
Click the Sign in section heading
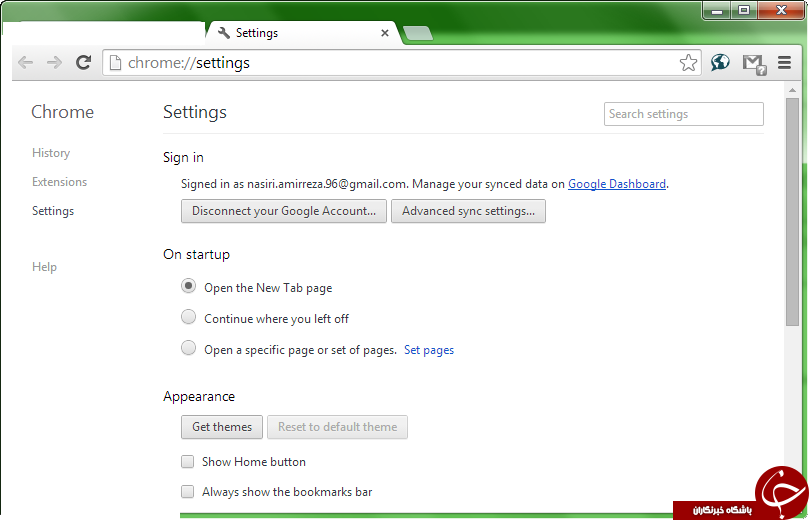pos(183,157)
